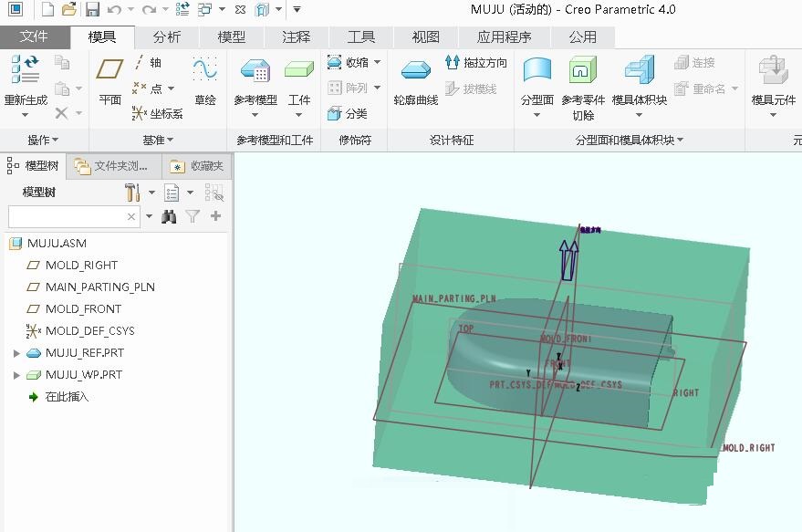The width and height of the screenshot is (802, 532).
Task: Click the Windows switcher icon
Action: (205, 9)
